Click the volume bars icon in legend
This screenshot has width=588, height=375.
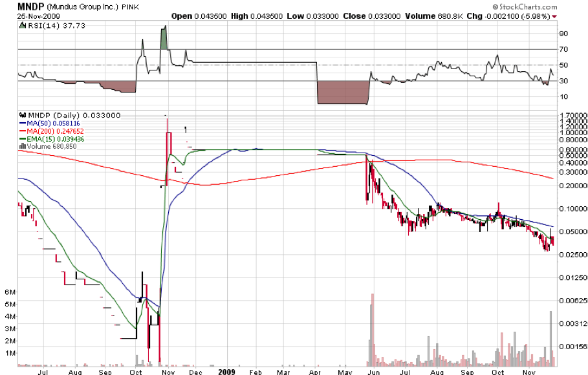coord(23,146)
